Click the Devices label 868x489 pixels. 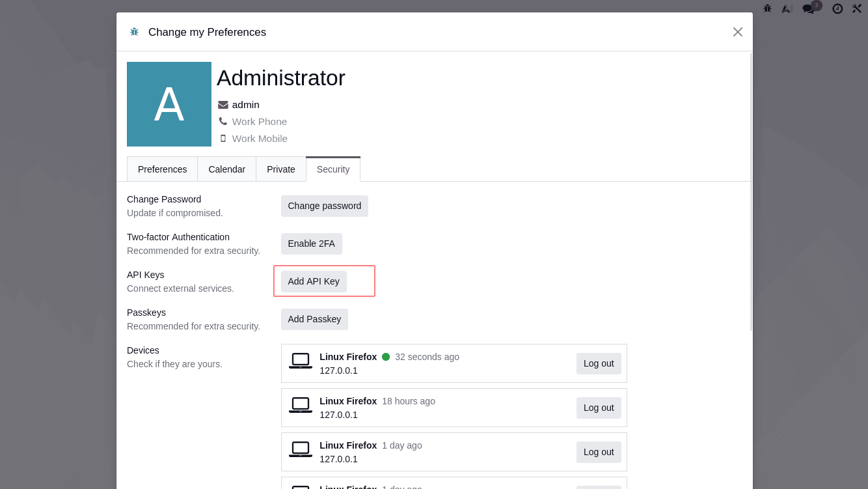point(143,350)
